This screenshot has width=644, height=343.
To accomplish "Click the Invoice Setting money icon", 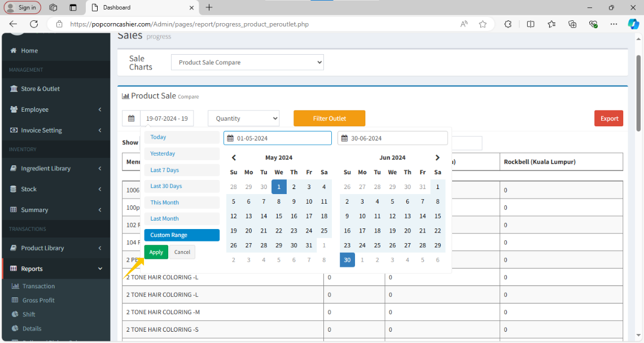I will (x=14, y=130).
